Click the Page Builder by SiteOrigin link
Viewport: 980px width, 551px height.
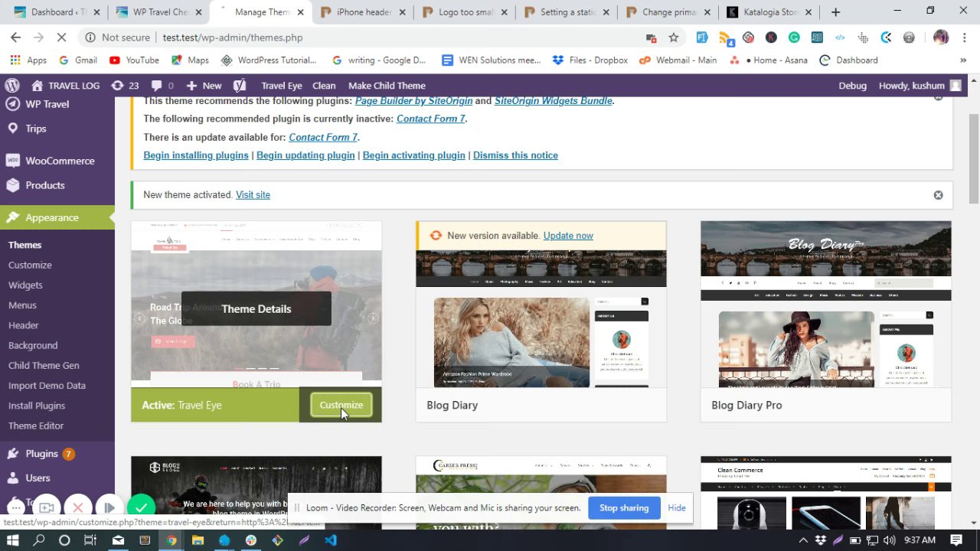pyautogui.click(x=413, y=100)
